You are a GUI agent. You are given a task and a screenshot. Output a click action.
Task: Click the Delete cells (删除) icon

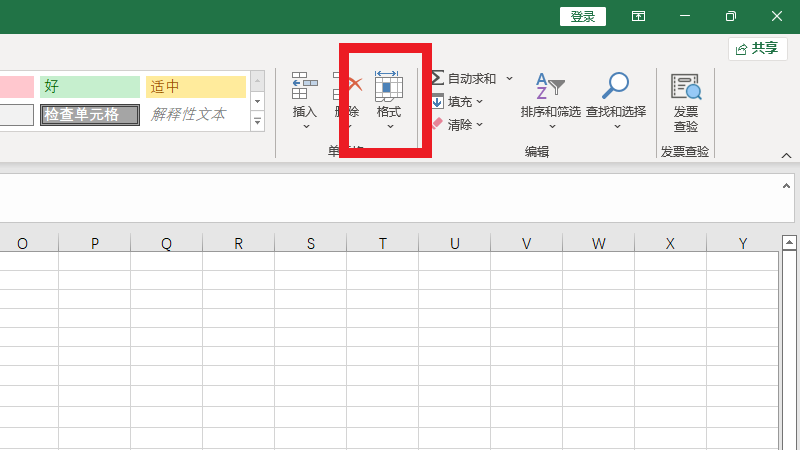click(x=346, y=88)
